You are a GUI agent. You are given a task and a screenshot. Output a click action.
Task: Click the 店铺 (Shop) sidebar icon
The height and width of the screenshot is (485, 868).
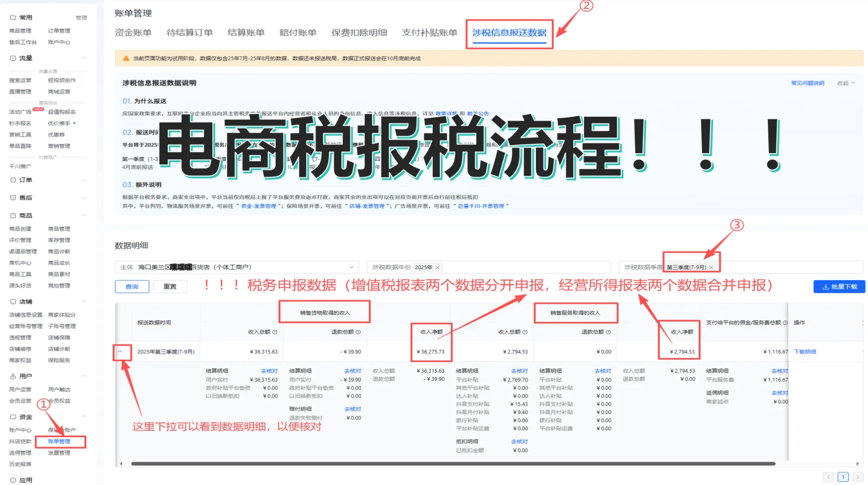point(12,301)
